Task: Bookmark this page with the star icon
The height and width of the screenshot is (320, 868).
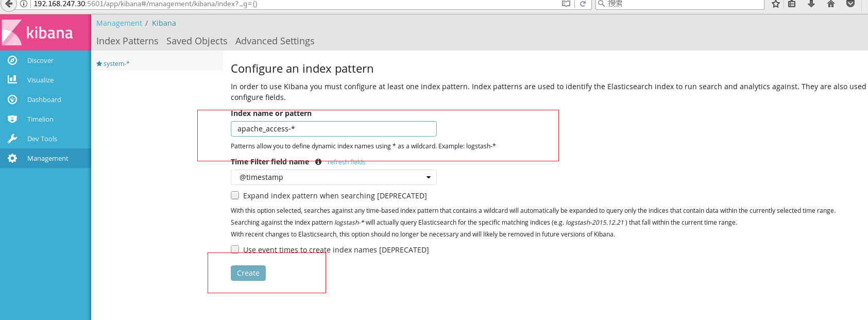Action: tap(775, 4)
